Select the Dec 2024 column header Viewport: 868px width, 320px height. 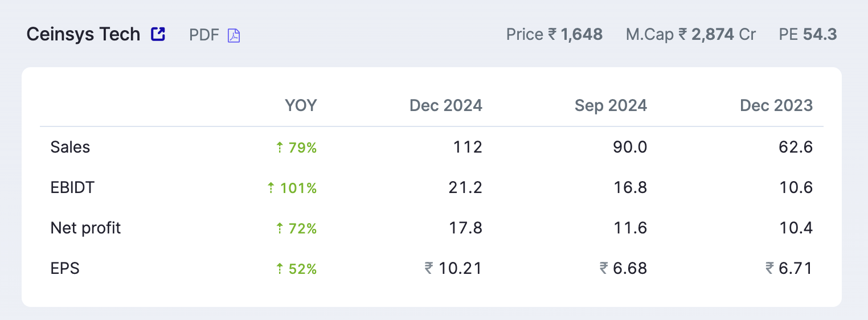coord(446,105)
